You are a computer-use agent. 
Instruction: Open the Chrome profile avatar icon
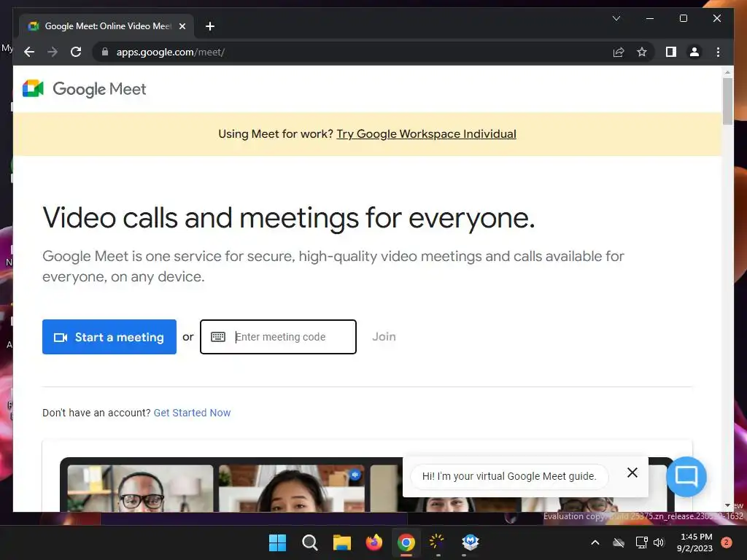(694, 52)
